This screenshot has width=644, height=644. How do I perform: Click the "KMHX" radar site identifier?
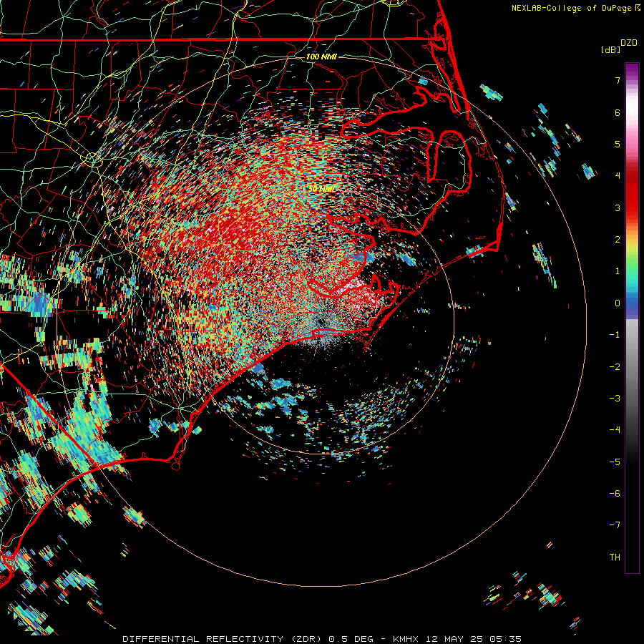click(406, 639)
